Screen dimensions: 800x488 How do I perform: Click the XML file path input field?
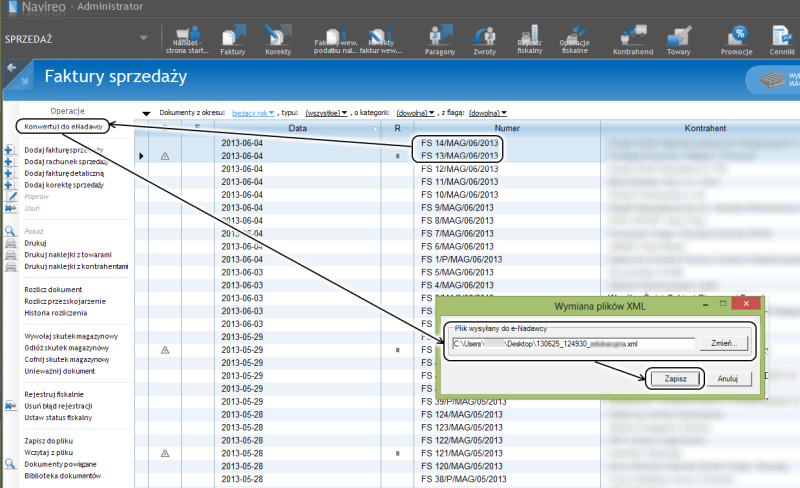coord(572,343)
